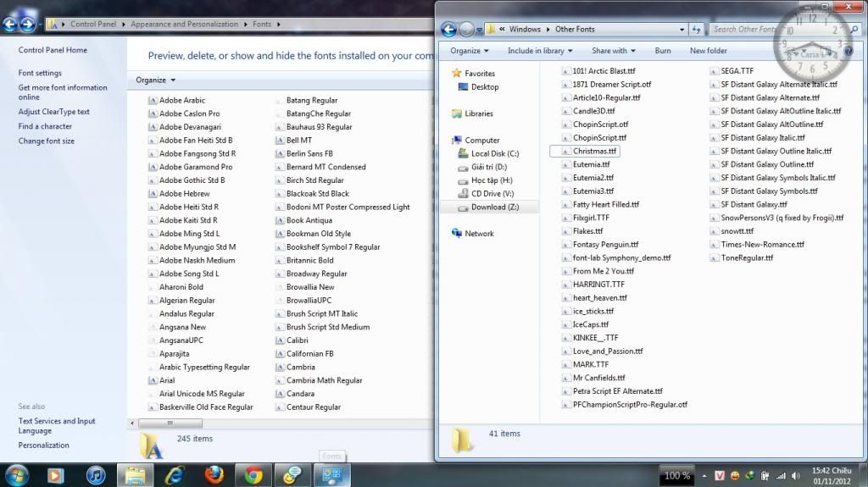The height and width of the screenshot is (487, 868).
Task: Click Burn in Explorer toolbar
Action: coord(663,50)
